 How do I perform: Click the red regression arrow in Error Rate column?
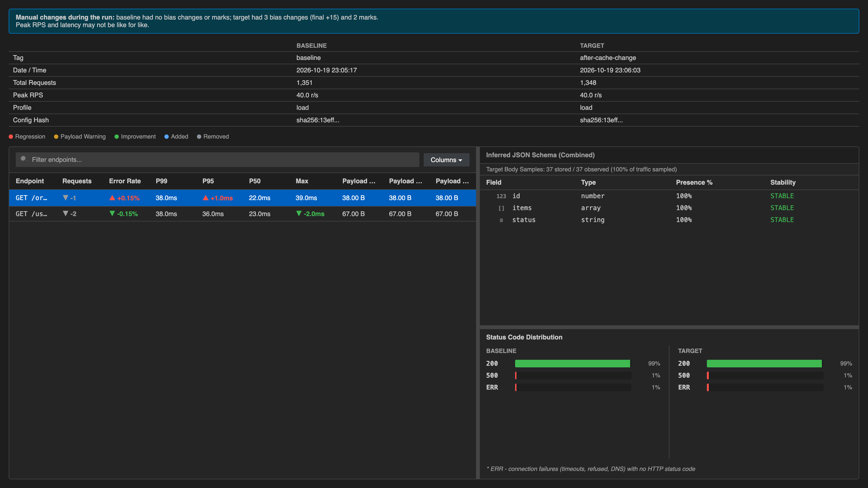coord(112,198)
